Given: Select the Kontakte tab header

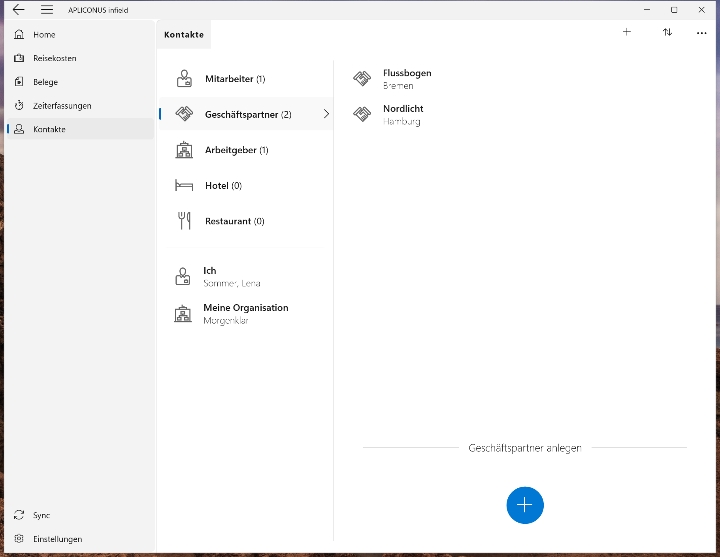Looking at the screenshot, I should pos(184,34).
